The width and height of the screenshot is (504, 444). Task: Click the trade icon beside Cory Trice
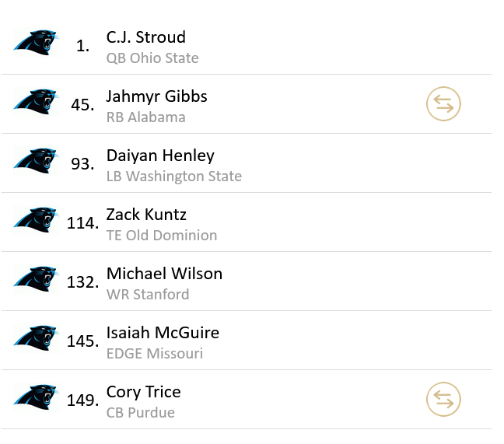click(443, 400)
